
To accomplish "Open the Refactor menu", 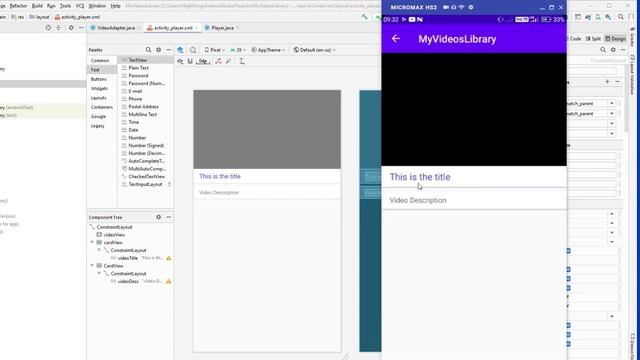I will coord(18,6).
